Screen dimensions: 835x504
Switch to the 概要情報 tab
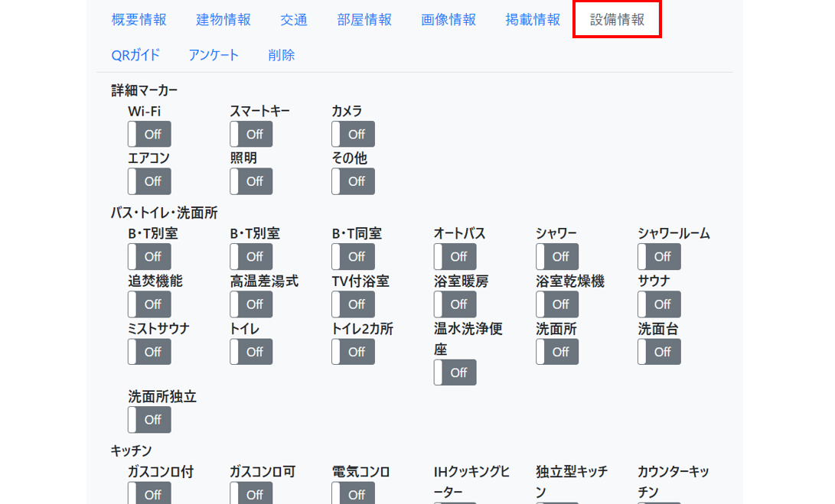click(139, 21)
